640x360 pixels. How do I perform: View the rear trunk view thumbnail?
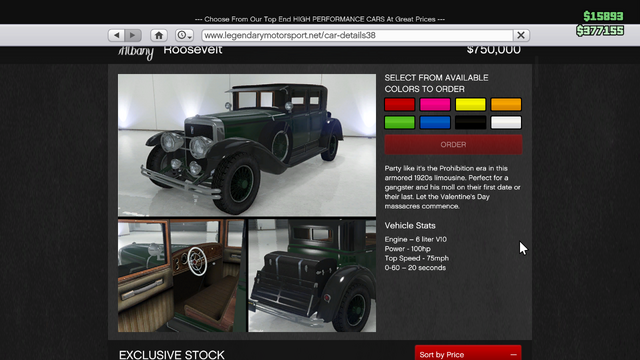tap(312, 276)
